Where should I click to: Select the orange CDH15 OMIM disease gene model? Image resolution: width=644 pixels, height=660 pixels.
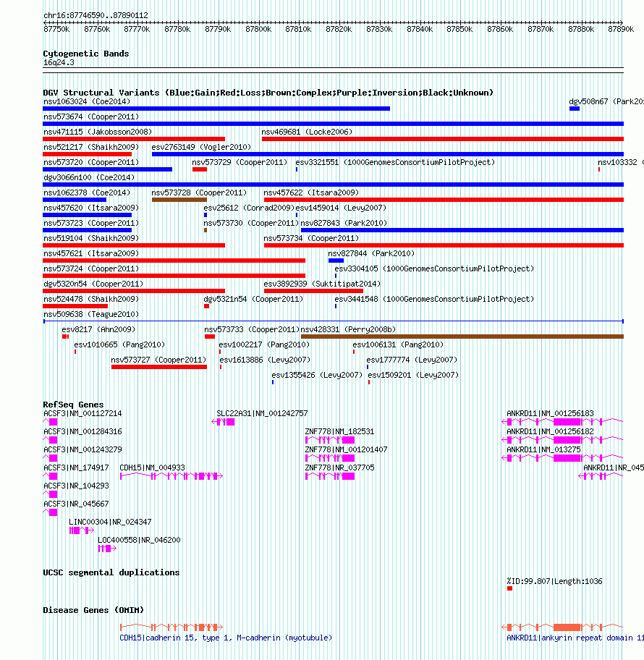(x=171, y=627)
